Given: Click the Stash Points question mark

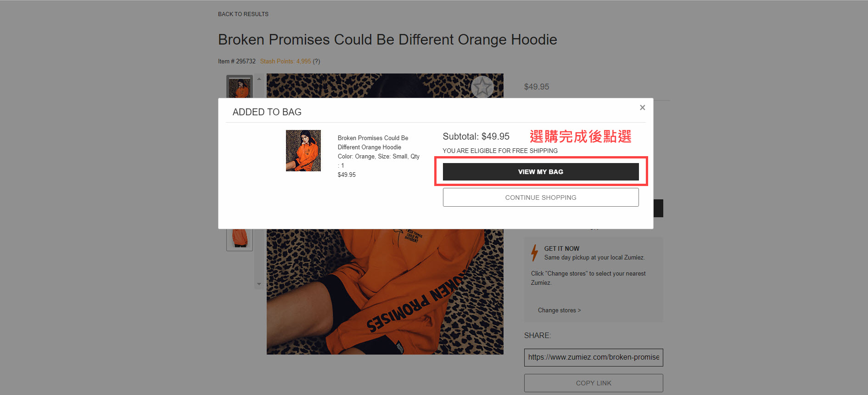Looking at the screenshot, I should coord(316,61).
